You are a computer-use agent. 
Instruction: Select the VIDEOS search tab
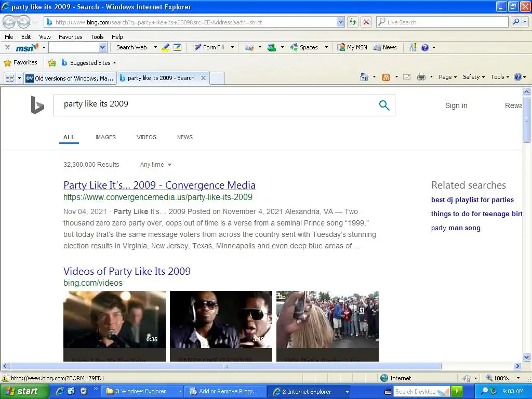pos(146,137)
